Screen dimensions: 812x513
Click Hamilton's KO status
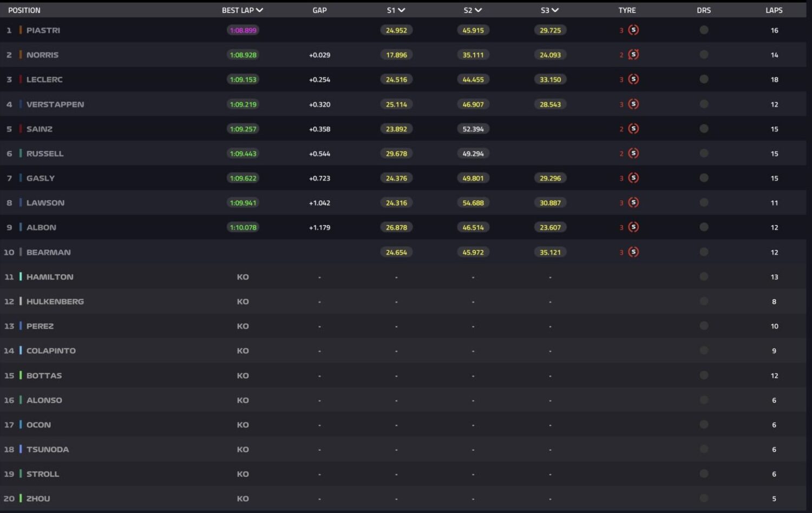[243, 277]
